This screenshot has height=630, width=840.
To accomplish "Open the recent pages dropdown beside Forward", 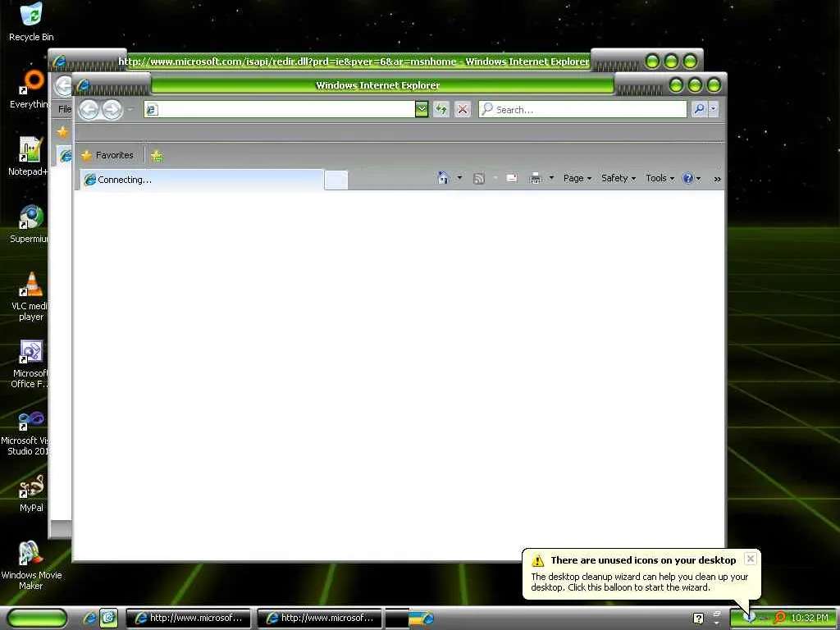I will point(130,110).
